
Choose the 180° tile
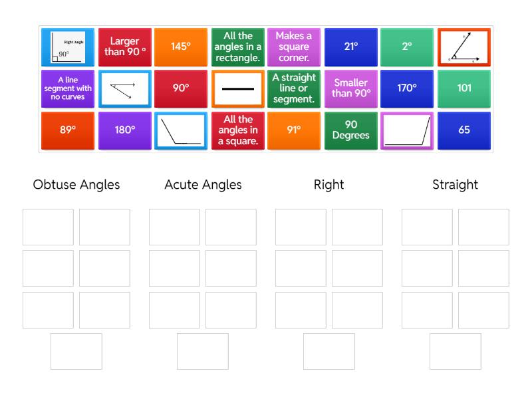[124, 130]
